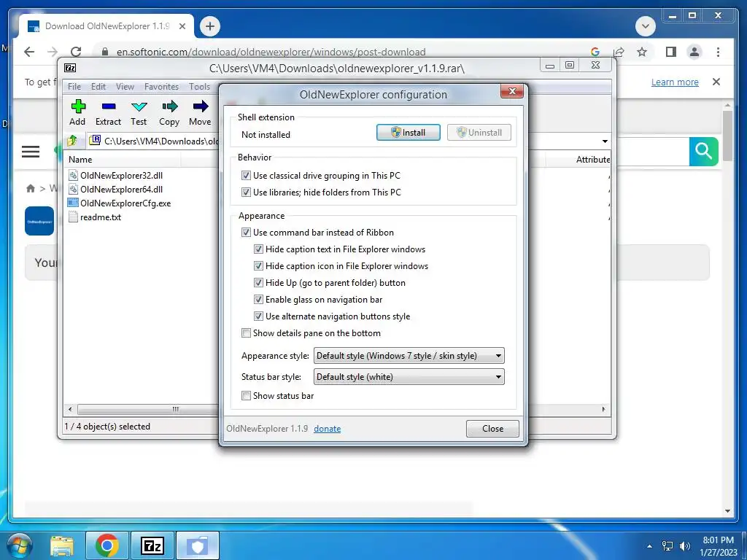
Task: Open View menu in 7-Zip
Action: pyautogui.click(x=125, y=87)
